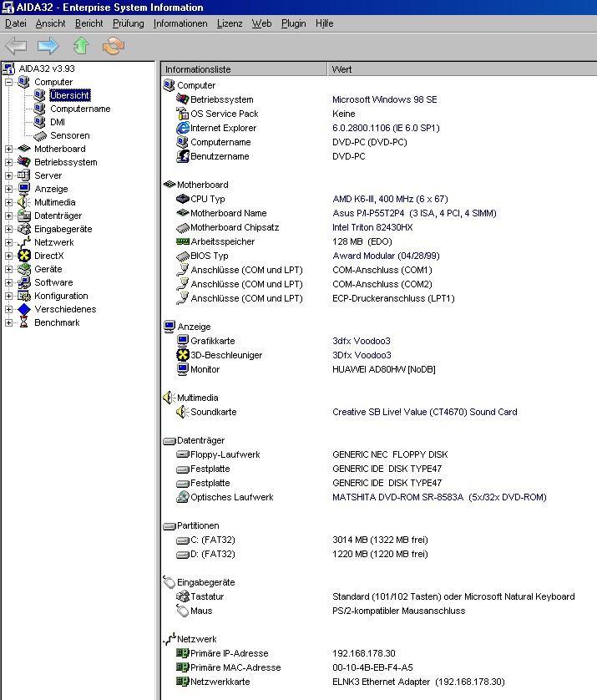Click the 192.168.178.30 IP address value
This screenshot has height=700, width=597.
(x=364, y=653)
